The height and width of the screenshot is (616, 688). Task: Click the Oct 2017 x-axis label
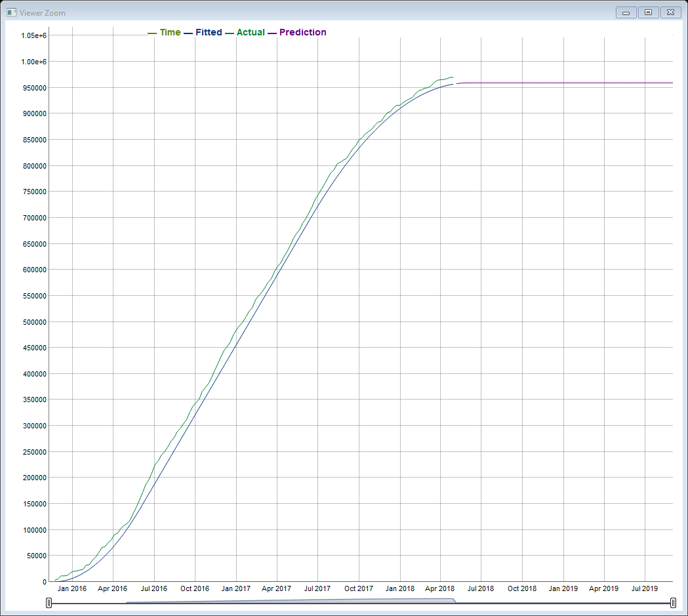[359, 589]
